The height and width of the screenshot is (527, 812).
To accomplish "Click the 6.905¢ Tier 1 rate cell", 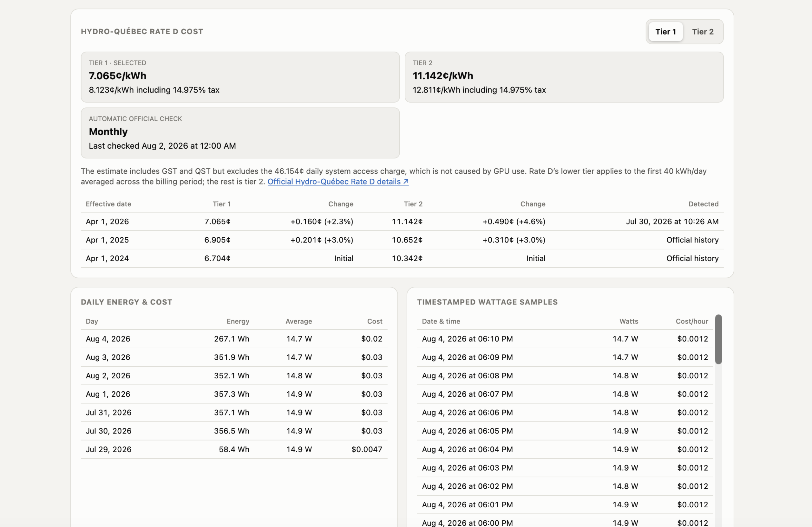I will coord(217,240).
